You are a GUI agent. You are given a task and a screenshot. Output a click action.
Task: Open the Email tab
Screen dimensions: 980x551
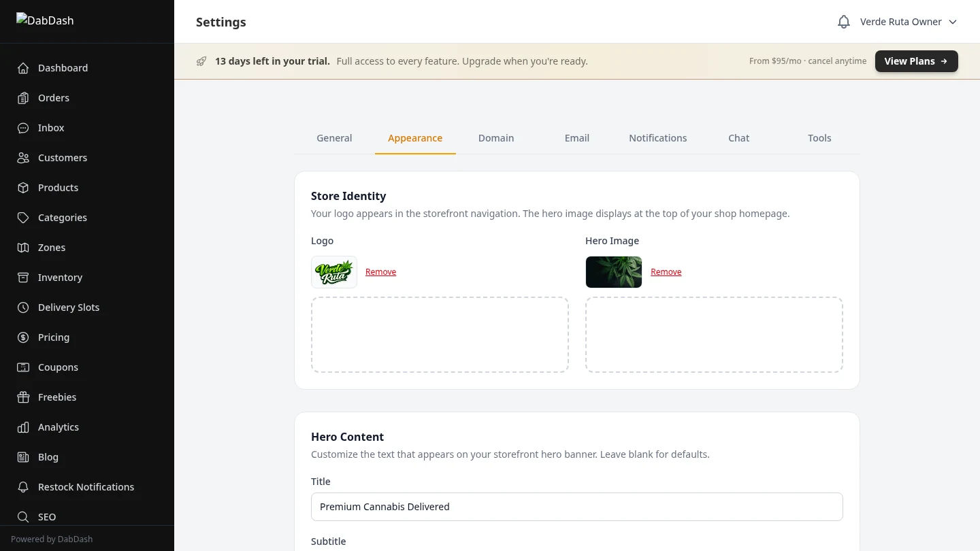click(576, 138)
